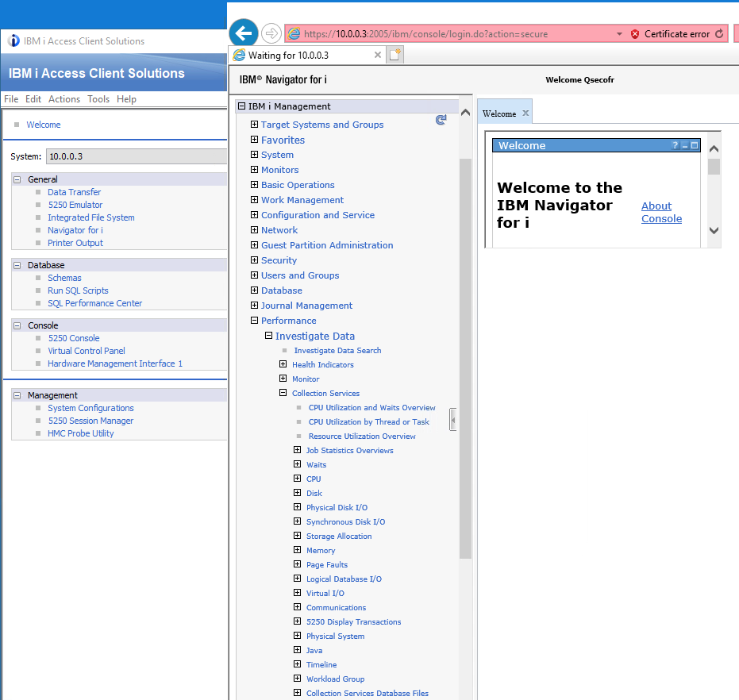
Task: Open the Journal Management tree item
Action: click(x=306, y=306)
